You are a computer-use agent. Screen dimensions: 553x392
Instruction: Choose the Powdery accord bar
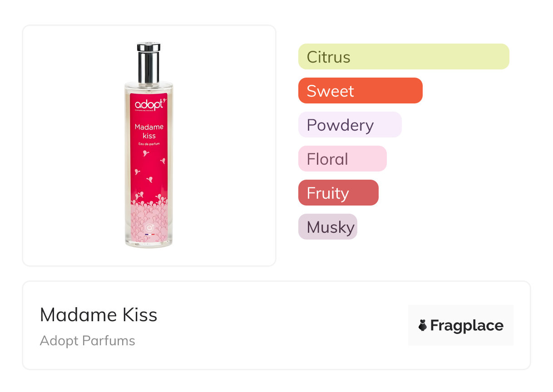pos(350,125)
